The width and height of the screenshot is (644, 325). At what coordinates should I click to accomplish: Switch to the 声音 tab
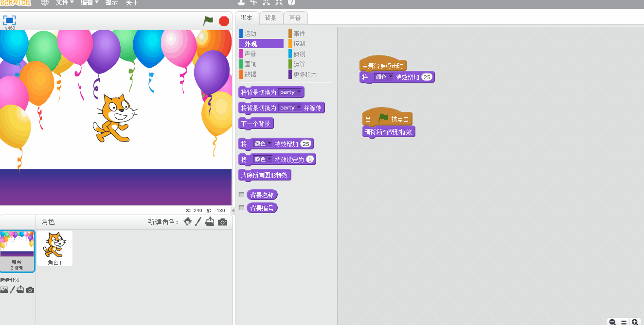pyautogui.click(x=295, y=18)
